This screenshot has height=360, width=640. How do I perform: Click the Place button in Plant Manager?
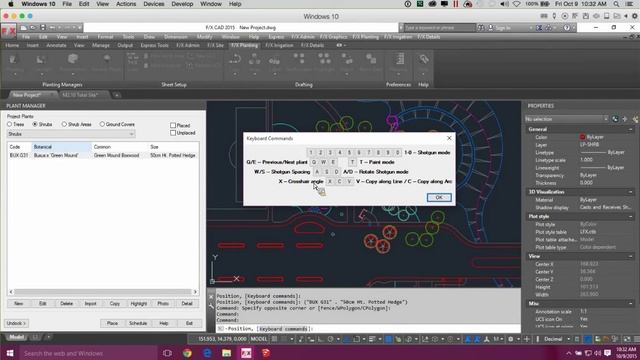(x=112, y=323)
